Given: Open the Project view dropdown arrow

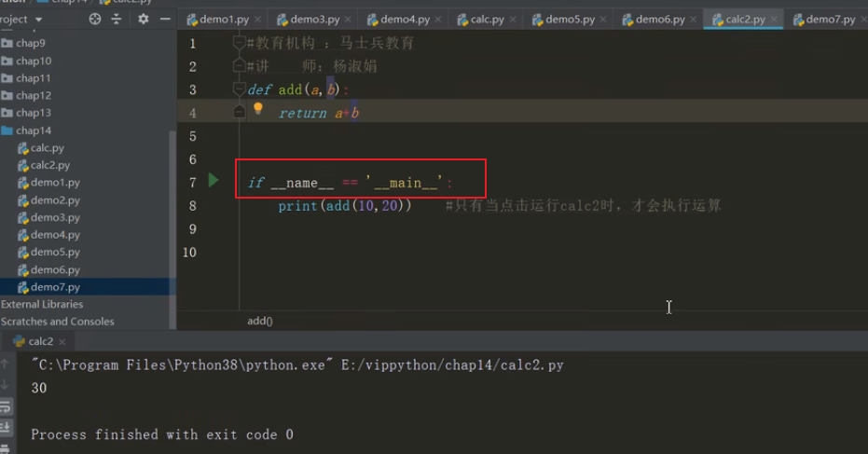Looking at the screenshot, I should pyautogui.click(x=38, y=20).
